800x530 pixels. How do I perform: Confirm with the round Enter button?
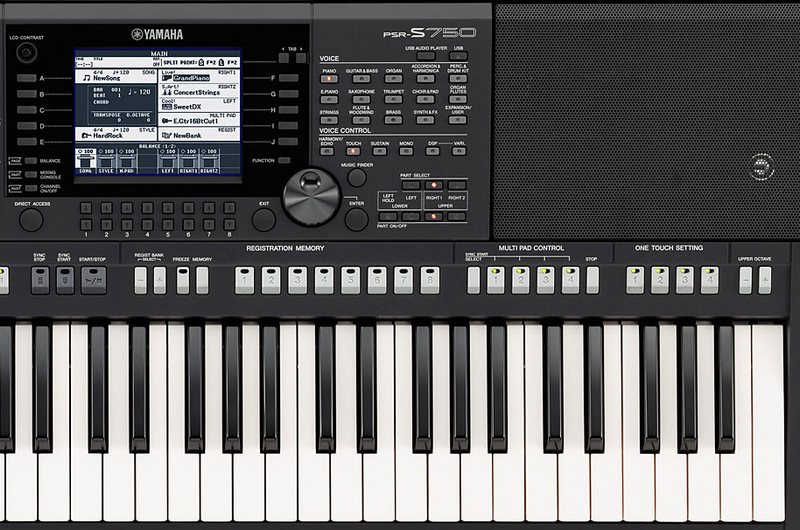coord(357,219)
